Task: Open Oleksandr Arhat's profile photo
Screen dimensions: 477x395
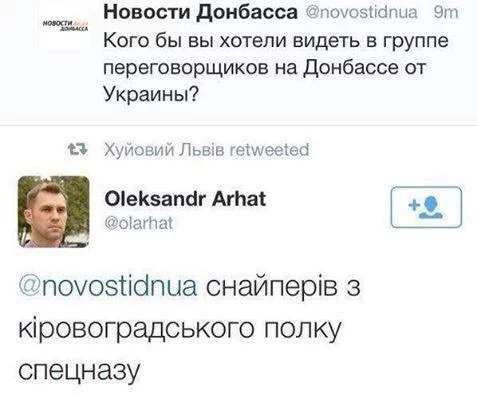Action: [x=53, y=212]
